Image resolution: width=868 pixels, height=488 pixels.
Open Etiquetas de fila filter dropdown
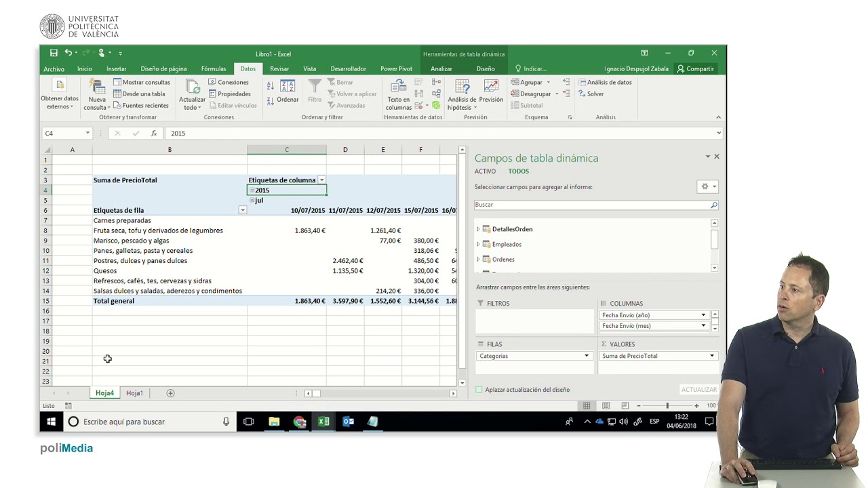(x=242, y=210)
